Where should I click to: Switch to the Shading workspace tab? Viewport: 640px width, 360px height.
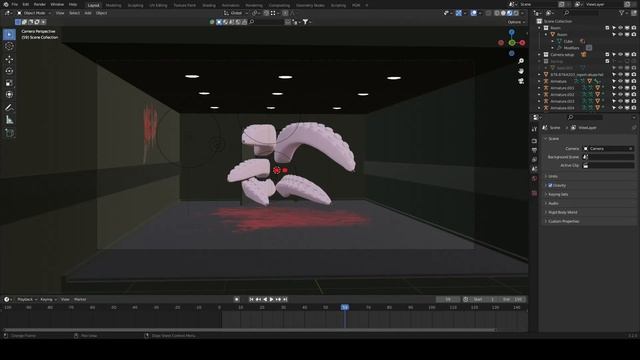(x=209, y=5)
